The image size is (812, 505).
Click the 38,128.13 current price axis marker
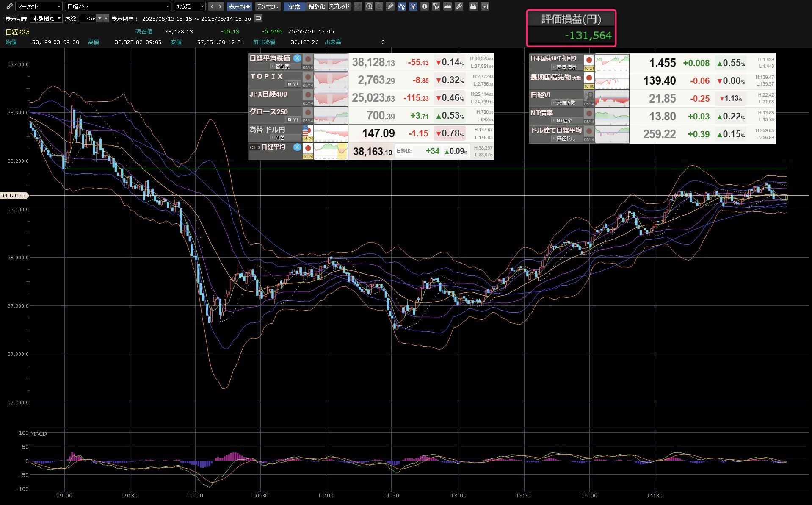tap(14, 195)
